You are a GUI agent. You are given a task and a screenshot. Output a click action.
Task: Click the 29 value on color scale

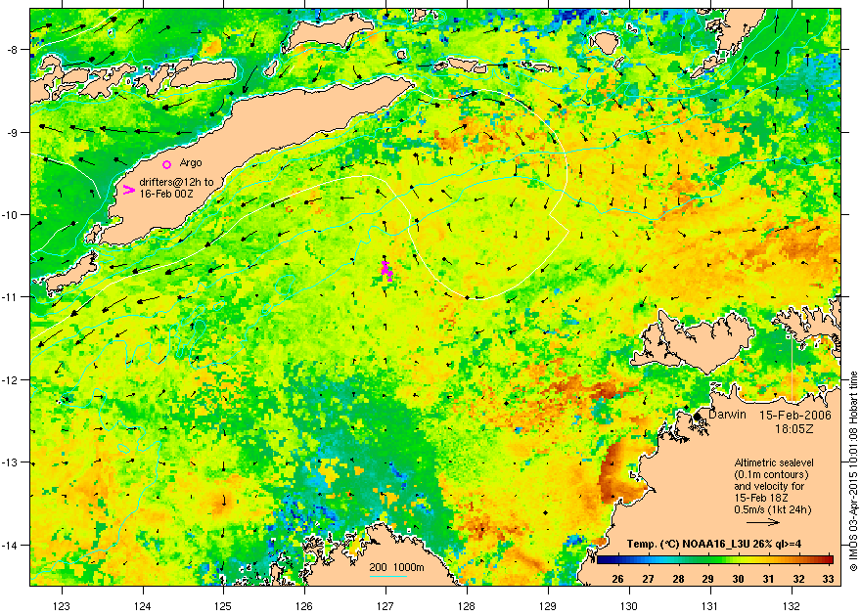(x=707, y=579)
